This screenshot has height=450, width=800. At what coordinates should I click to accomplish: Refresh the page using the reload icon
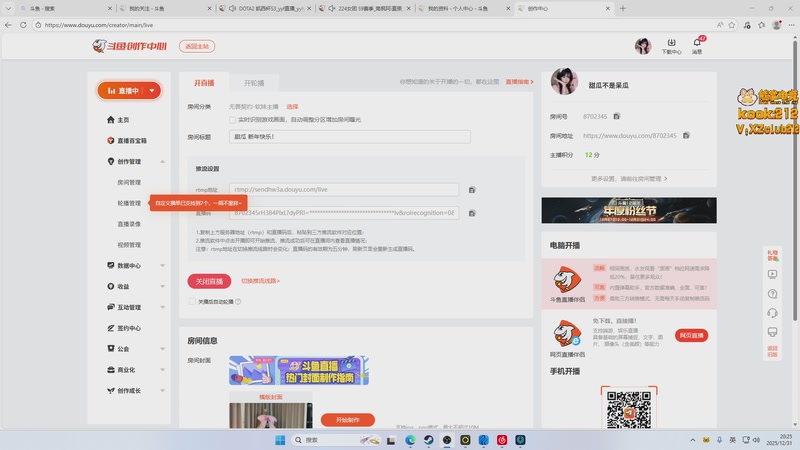[23, 24]
